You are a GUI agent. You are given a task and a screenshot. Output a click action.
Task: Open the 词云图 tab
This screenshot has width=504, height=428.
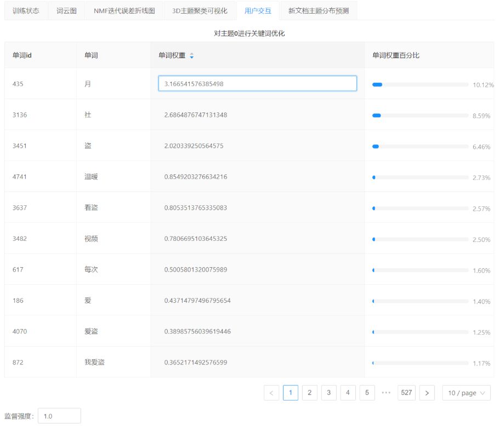click(66, 11)
